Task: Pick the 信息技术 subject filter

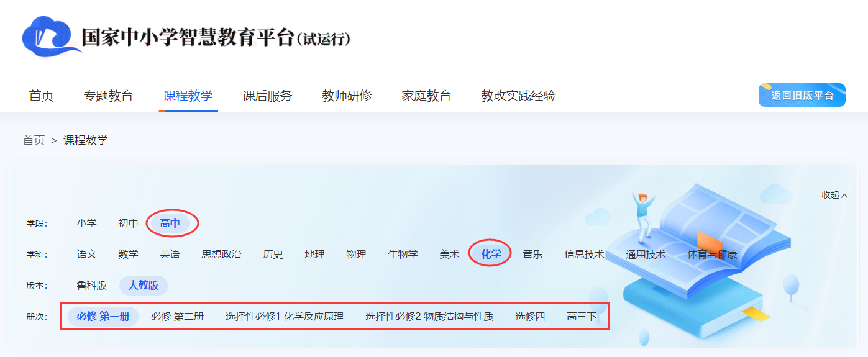Action: (x=584, y=254)
